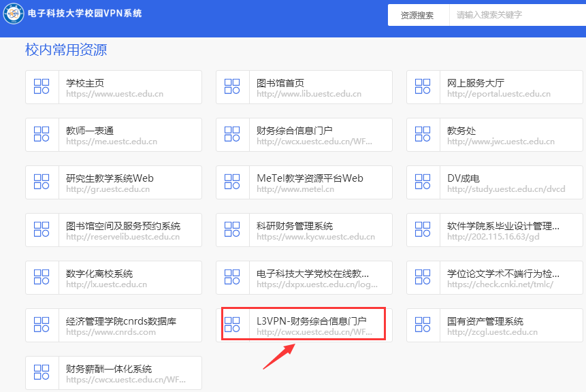This screenshot has width=586, height=392.
Task: Open the 学校主页 resource card
Action: tap(113, 86)
